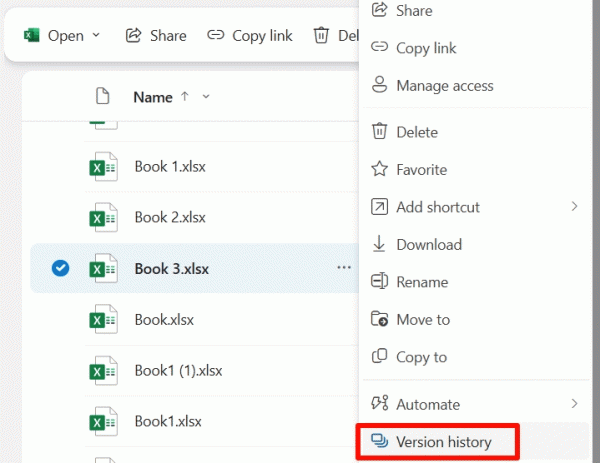Click the Download arrow icon in menu
Viewport: 600px width, 463px height.
[x=379, y=245]
